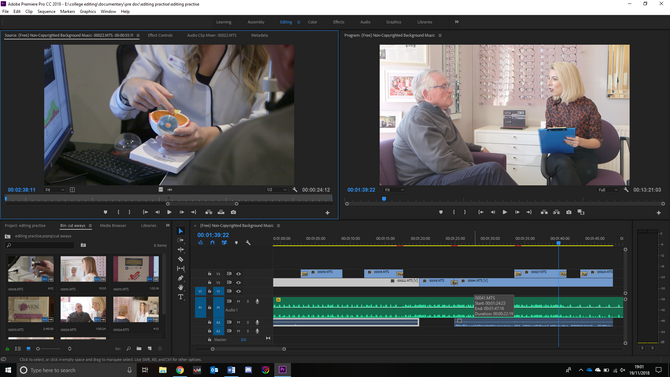Open Comparison View in Program monitor
The image size is (670, 377).
pyautogui.click(x=581, y=212)
